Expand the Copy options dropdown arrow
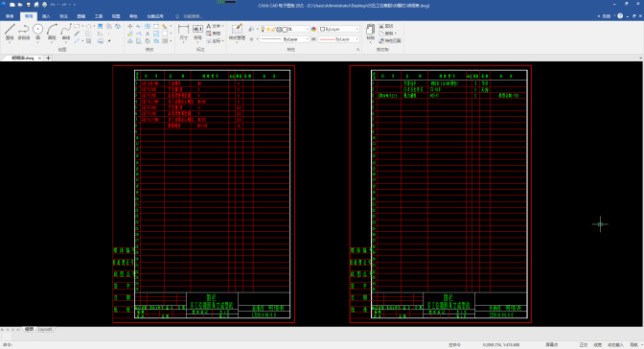The height and width of the screenshot is (349, 644). (395, 34)
